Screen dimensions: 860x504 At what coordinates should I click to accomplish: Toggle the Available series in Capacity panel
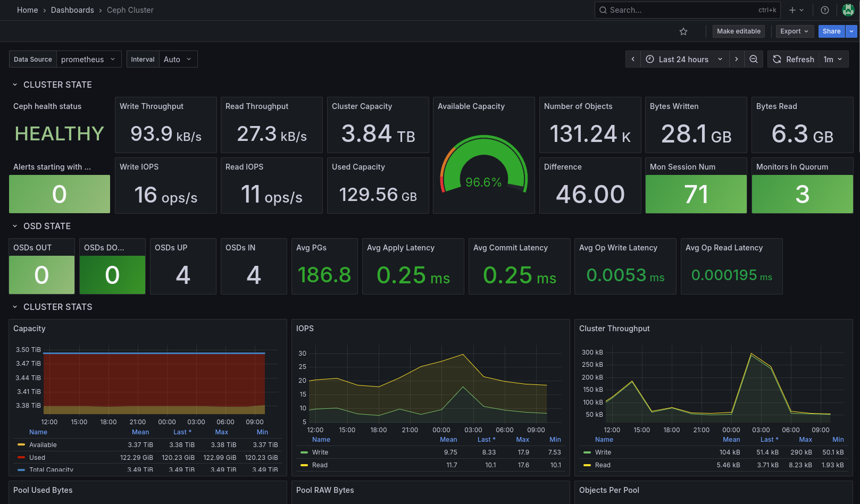point(43,444)
